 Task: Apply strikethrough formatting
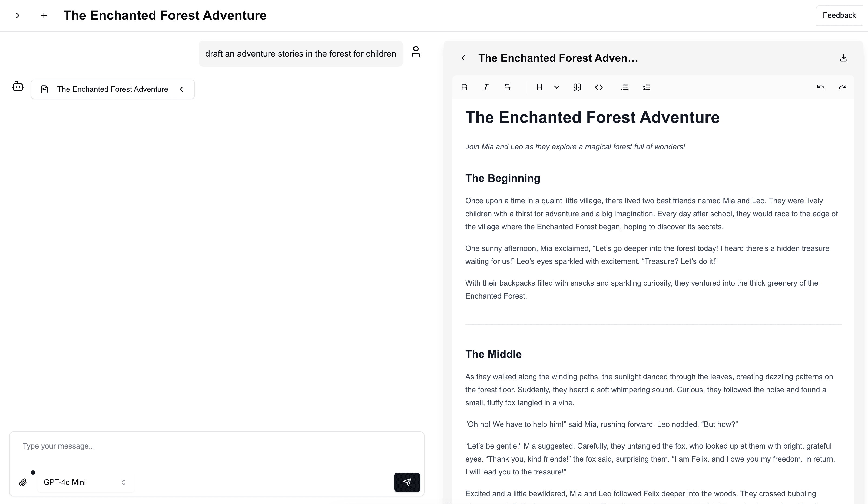[507, 87]
